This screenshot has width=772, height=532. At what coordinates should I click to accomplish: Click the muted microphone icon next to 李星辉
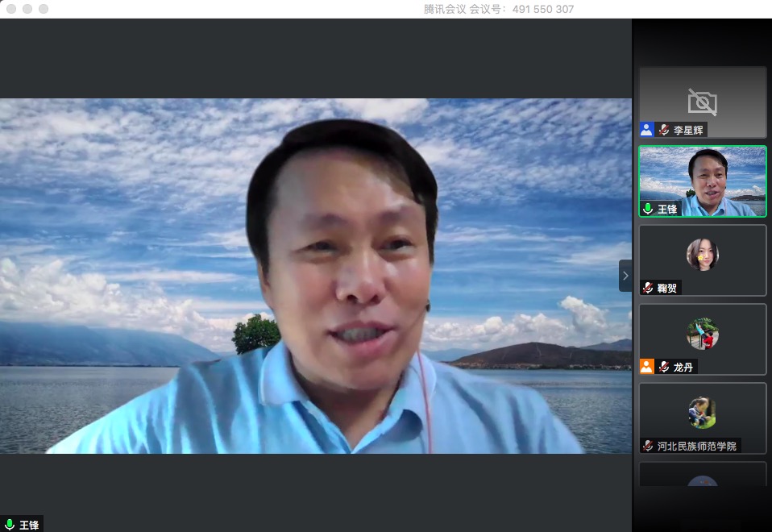[x=664, y=130]
